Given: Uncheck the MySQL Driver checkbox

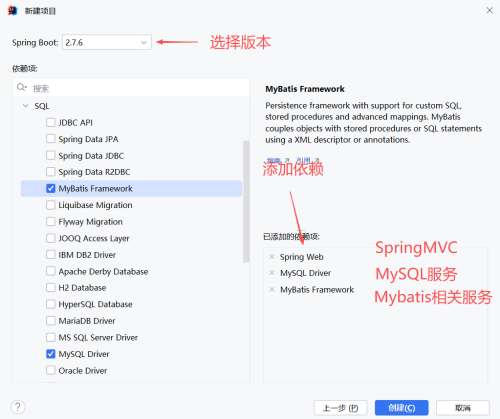Looking at the screenshot, I should 51,354.
